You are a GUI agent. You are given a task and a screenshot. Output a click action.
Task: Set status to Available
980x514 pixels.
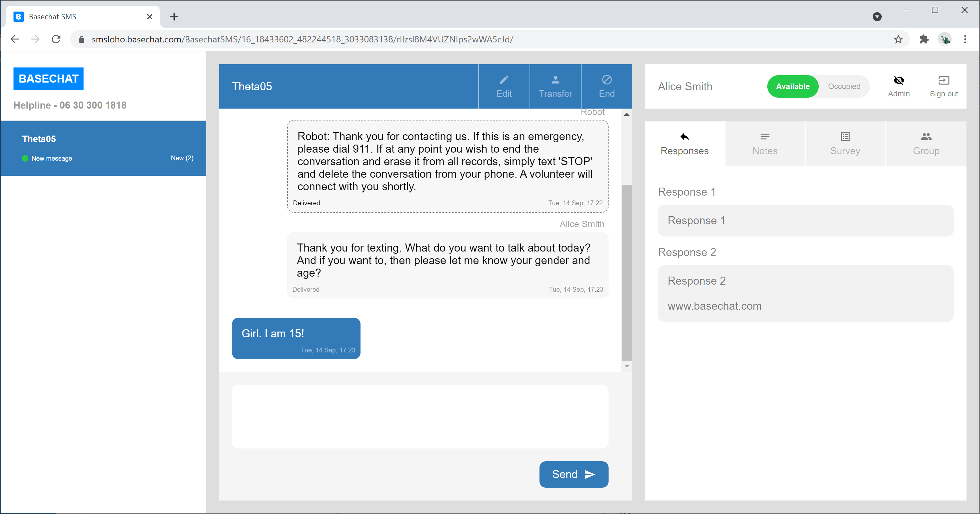point(792,86)
